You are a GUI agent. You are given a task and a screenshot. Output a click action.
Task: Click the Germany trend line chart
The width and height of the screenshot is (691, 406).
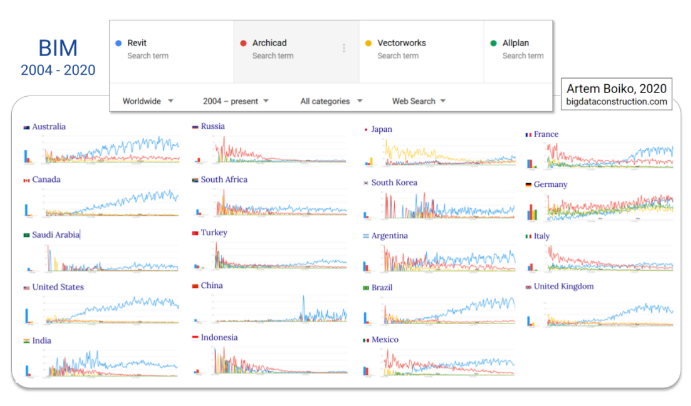(x=610, y=206)
